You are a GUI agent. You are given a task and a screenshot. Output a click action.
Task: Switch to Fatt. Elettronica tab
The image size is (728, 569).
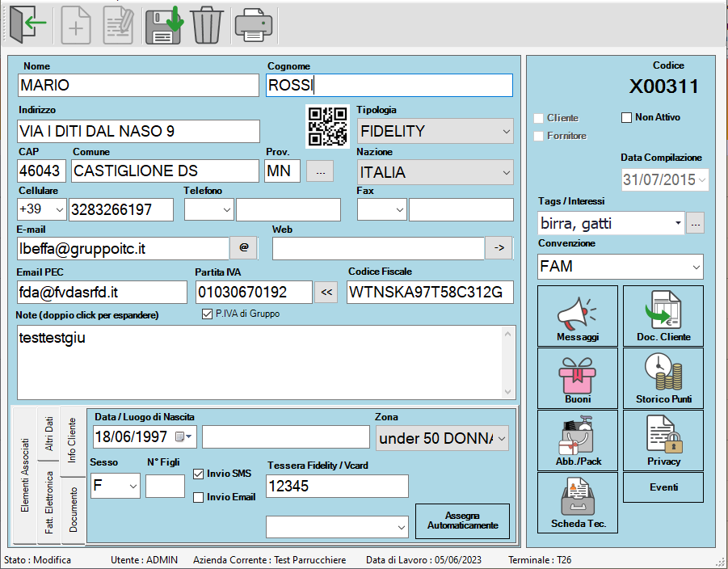click(49, 503)
